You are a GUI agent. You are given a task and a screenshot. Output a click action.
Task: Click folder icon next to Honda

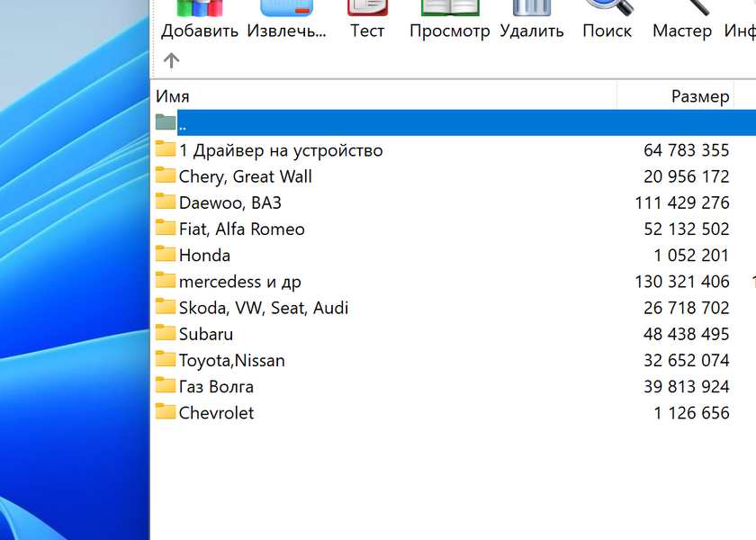coord(166,254)
